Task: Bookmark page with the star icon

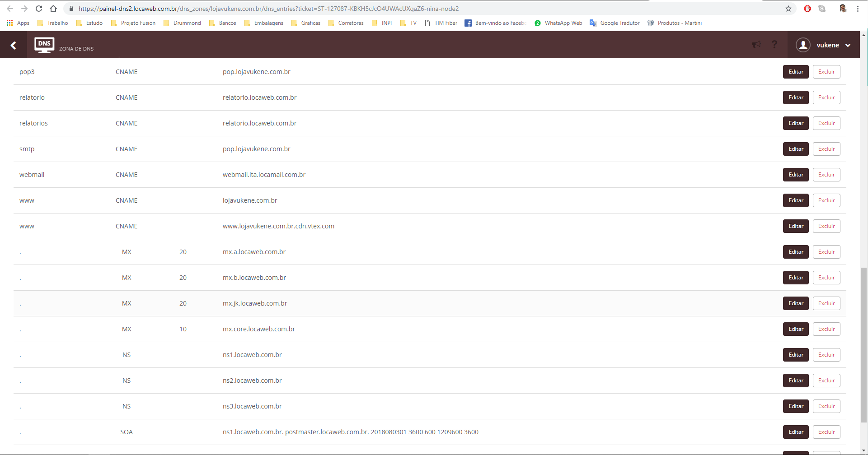Action: pyautogui.click(x=788, y=9)
